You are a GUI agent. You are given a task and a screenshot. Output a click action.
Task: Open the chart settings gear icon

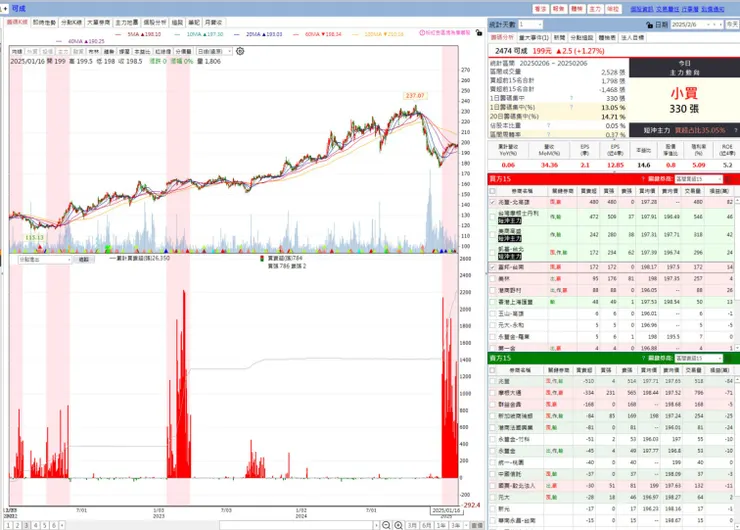240,51
